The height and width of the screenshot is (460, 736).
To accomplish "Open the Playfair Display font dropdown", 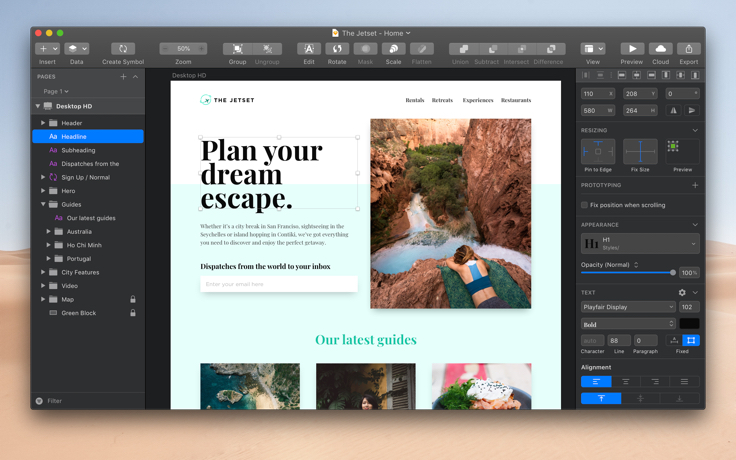I will point(629,307).
